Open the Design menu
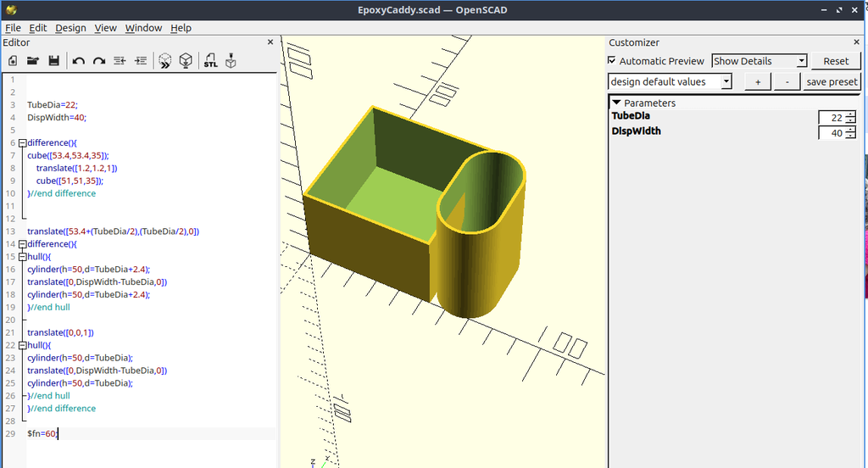The width and height of the screenshot is (868, 468). tap(70, 28)
